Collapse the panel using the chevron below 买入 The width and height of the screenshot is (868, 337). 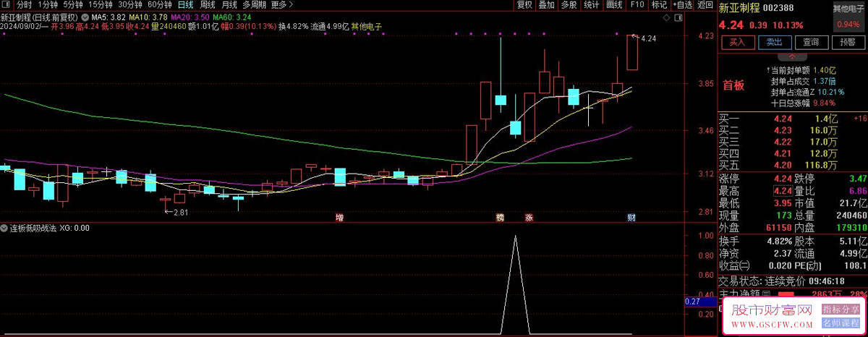click(x=792, y=55)
